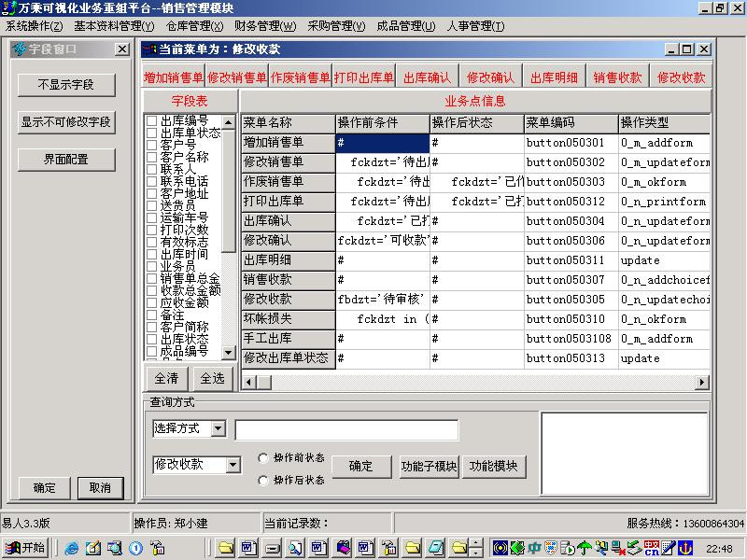The height and width of the screenshot is (560, 747).
Task: Click the 全选 button
Action: pos(212,379)
